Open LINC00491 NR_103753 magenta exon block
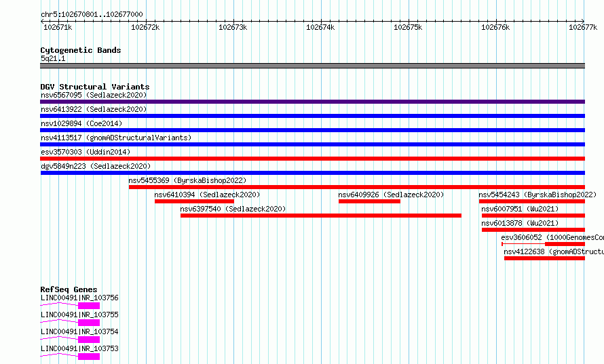The height and width of the screenshot is (364, 604). pyautogui.click(x=89, y=357)
